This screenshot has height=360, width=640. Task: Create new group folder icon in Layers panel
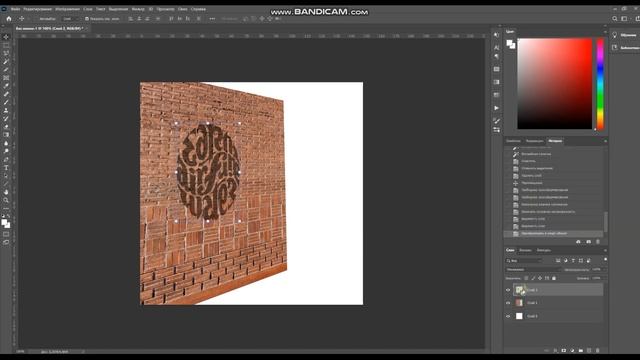tap(580, 350)
